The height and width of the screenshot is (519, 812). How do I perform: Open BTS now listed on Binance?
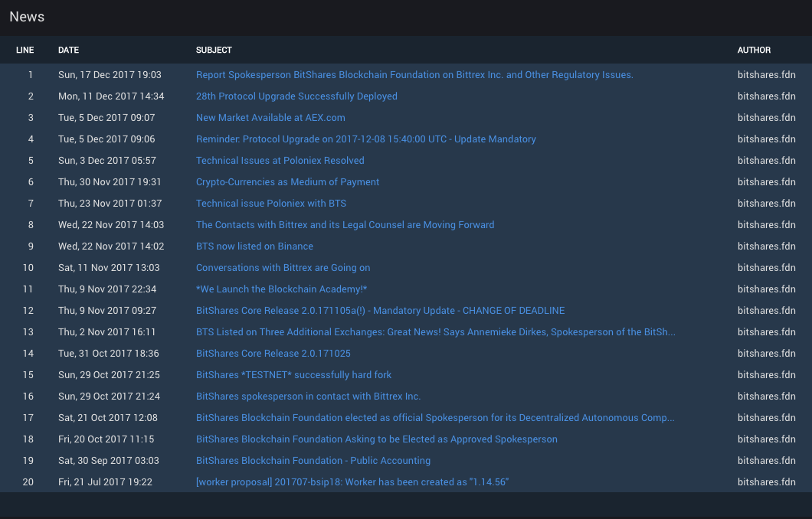(x=254, y=246)
